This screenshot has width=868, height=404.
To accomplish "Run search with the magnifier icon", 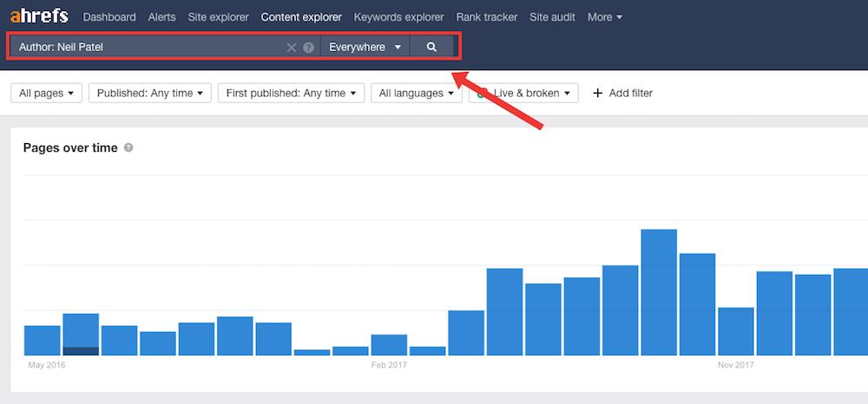I will (x=431, y=47).
